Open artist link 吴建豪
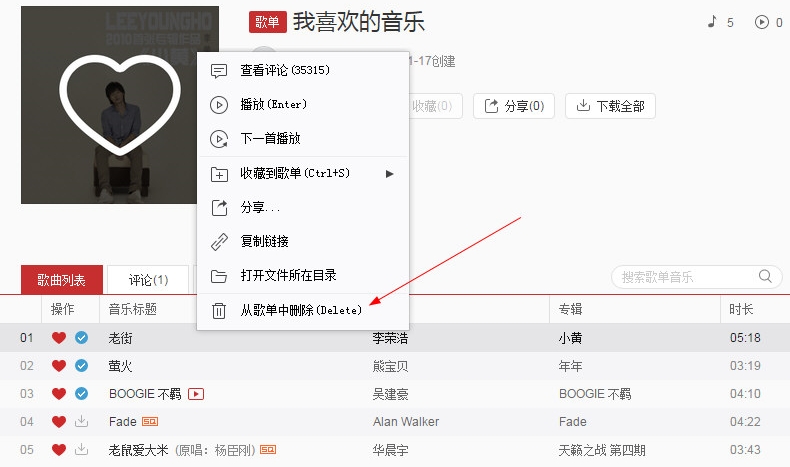This screenshot has width=790, height=467. tap(390, 394)
